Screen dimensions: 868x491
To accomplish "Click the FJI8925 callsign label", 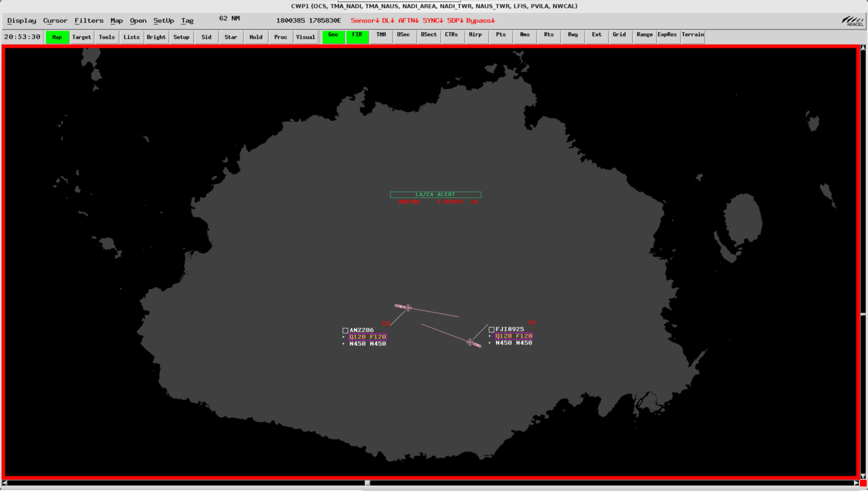I will pyautogui.click(x=510, y=329).
